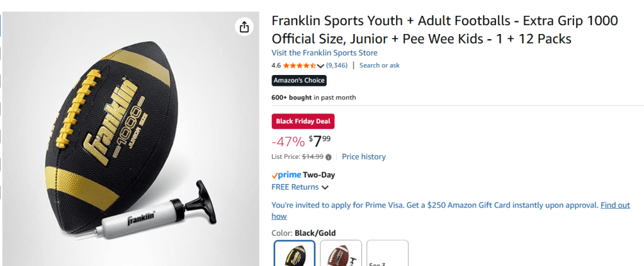This screenshot has width=644, height=266.
Task: Select the brown football color swatch
Action: click(341, 254)
